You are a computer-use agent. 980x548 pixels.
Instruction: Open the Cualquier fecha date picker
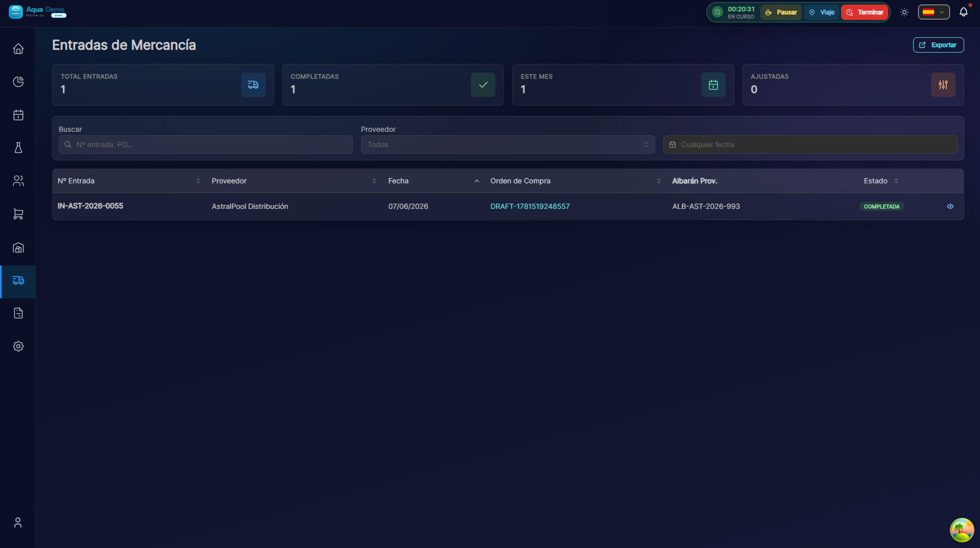[810, 145]
